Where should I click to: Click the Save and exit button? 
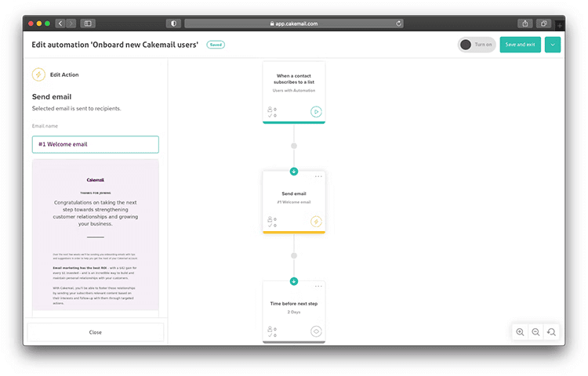tap(520, 45)
